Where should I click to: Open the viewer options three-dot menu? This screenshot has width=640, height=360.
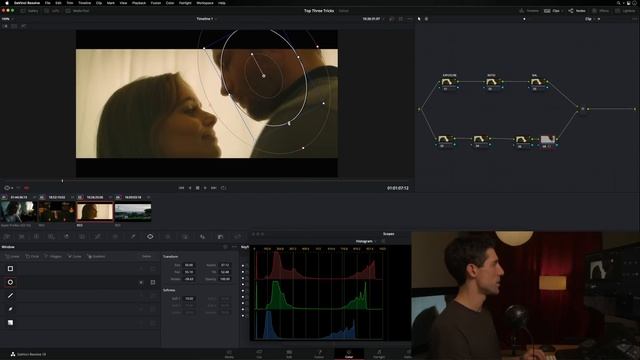(x=409, y=19)
